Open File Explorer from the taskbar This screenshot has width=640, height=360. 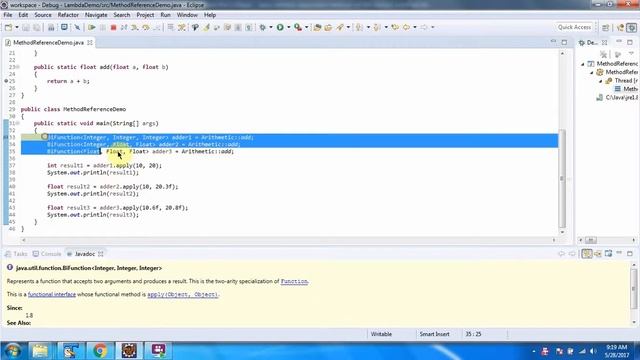coord(40,351)
